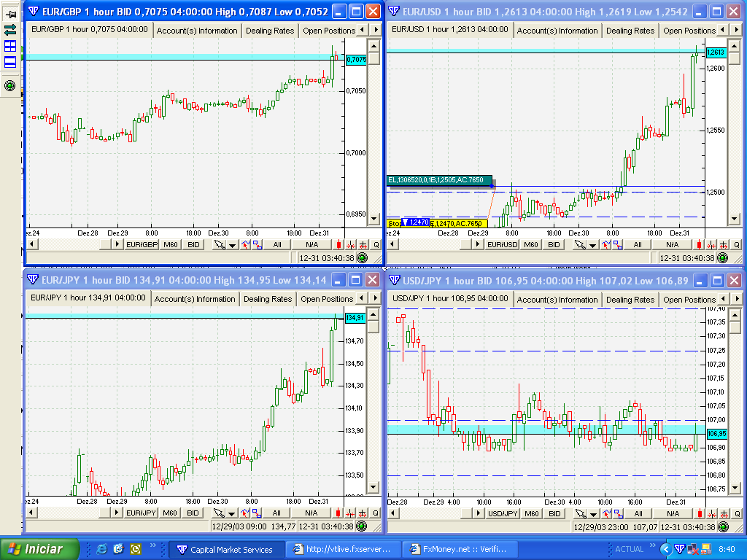This screenshot has height=560, width=747.
Task: Click the green connection indicator in left toolbar
Action: point(10,86)
